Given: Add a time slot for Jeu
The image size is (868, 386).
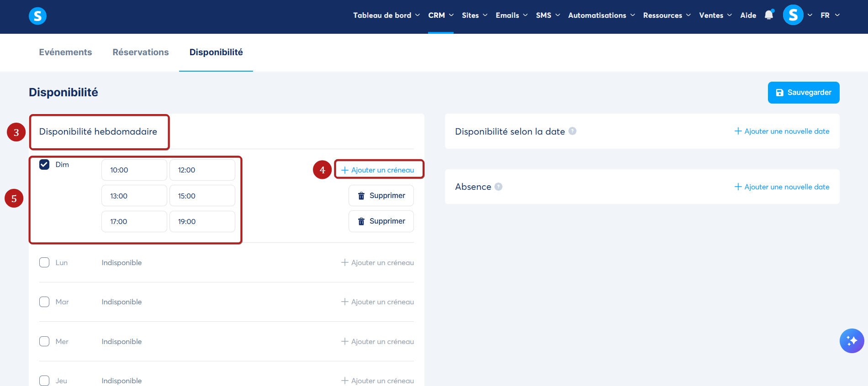Looking at the screenshot, I should (377, 381).
